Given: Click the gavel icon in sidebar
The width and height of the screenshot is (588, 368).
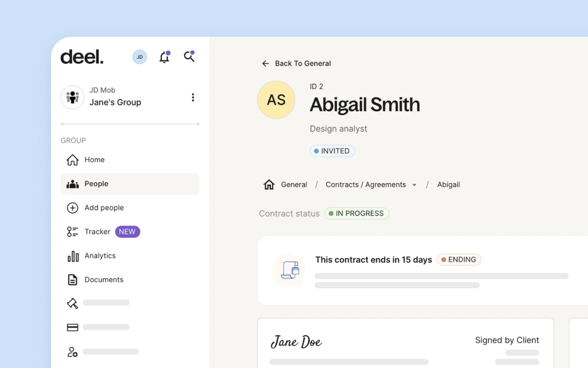Looking at the screenshot, I should tap(72, 303).
